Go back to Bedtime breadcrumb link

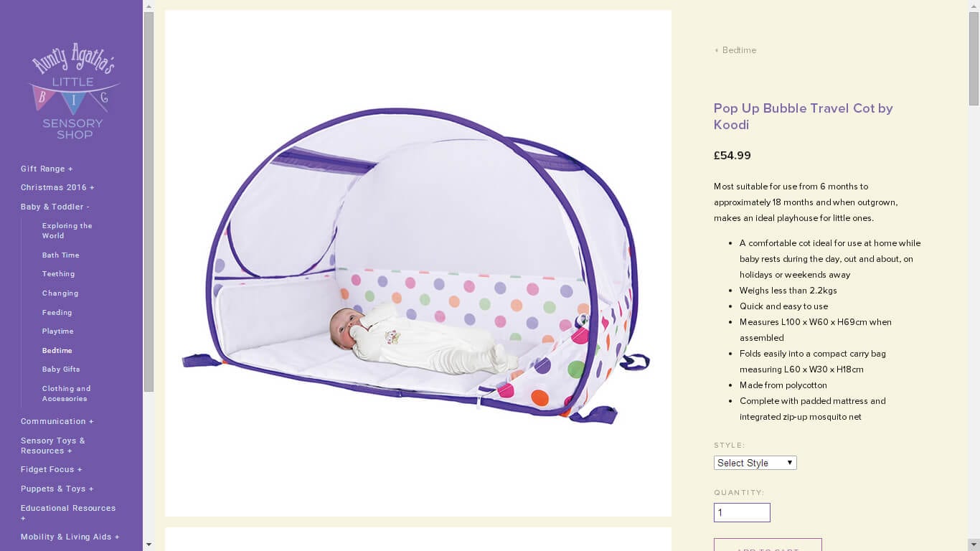(735, 50)
